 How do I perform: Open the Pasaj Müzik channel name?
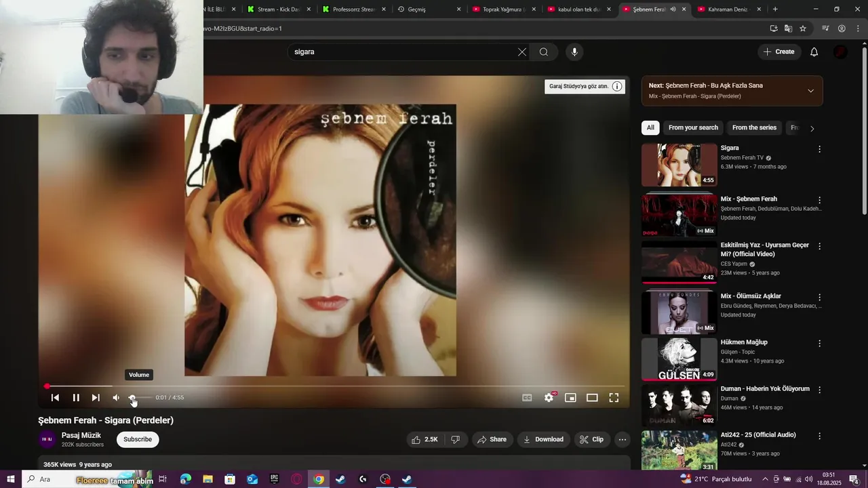pos(81,436)
